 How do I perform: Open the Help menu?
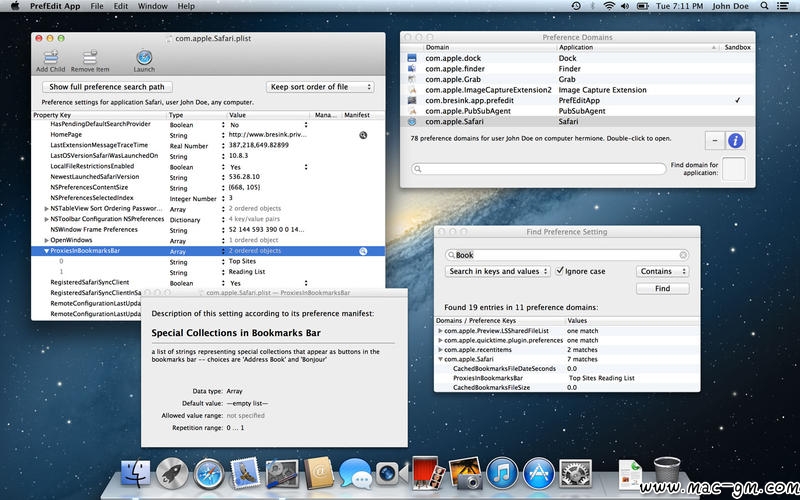(186, 6)
